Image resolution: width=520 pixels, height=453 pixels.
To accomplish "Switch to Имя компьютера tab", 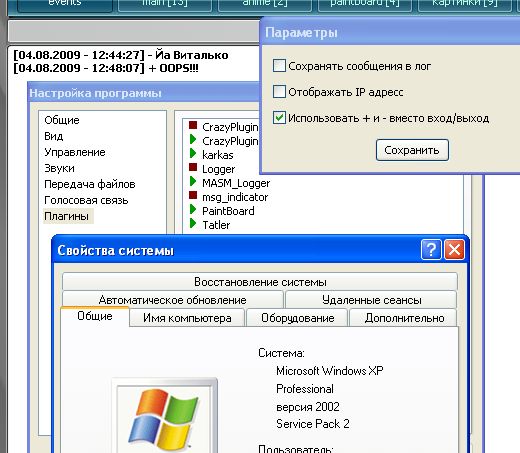I will (x=187, y=318).
